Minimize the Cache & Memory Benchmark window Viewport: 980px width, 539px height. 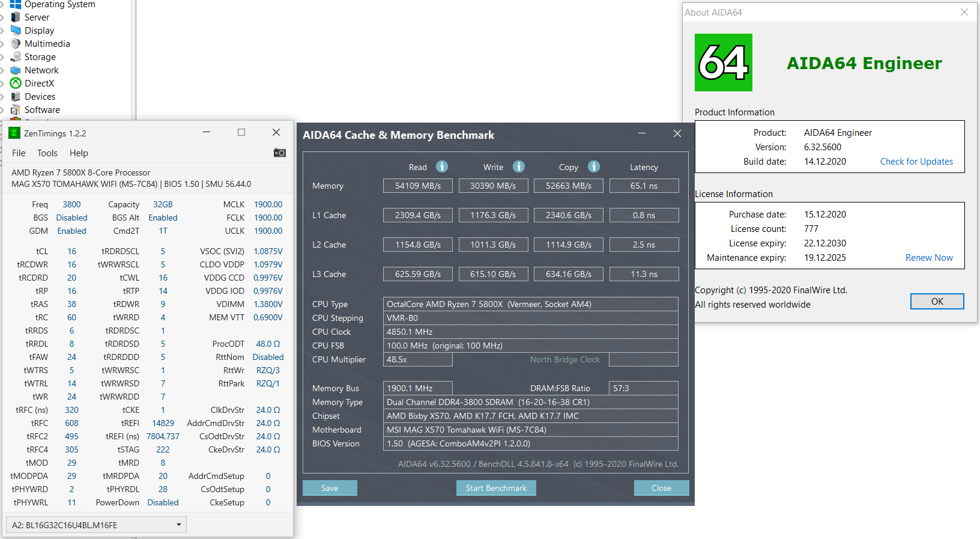pyautogui.click(x=642, y=133)
